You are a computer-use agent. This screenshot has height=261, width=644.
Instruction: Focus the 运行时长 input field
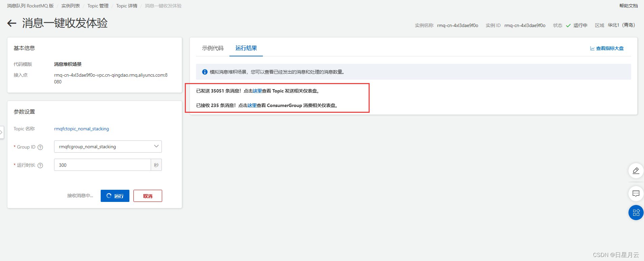[x=102, y=165]
